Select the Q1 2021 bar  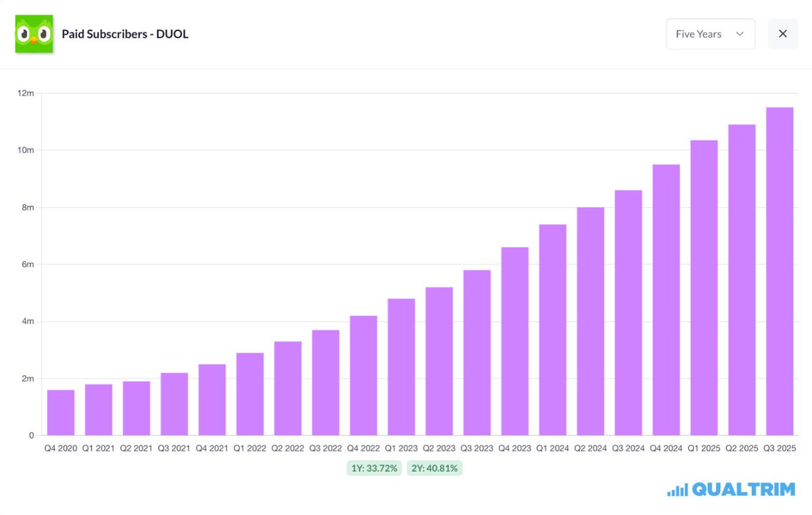pos(99,409)
